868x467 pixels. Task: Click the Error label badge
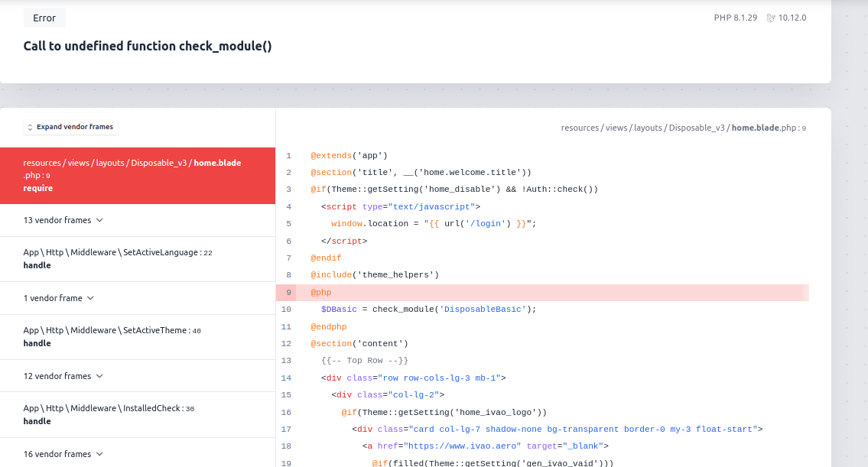pos(44,18)
